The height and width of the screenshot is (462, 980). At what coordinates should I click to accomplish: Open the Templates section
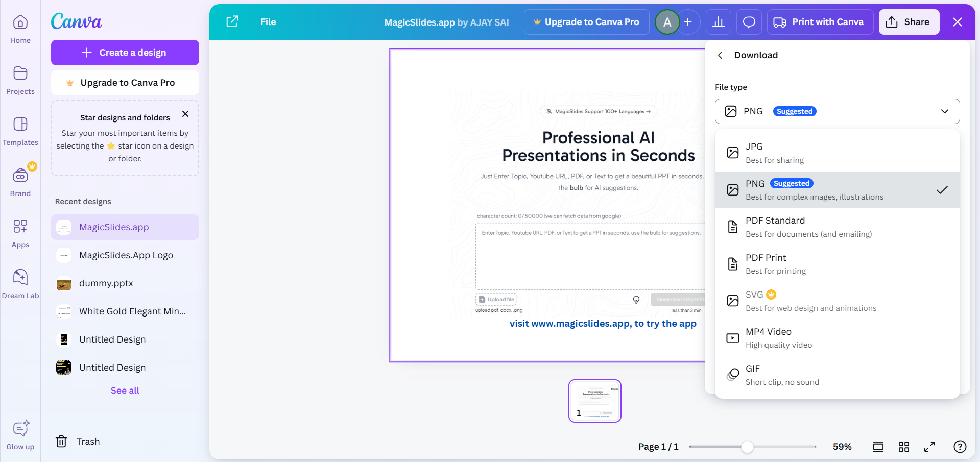tap(20, 132)
